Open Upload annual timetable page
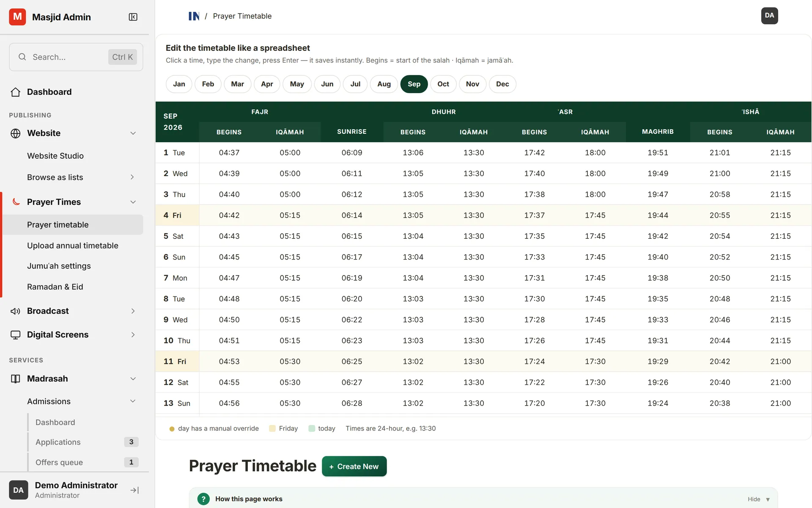 click(x=73, y=246)
